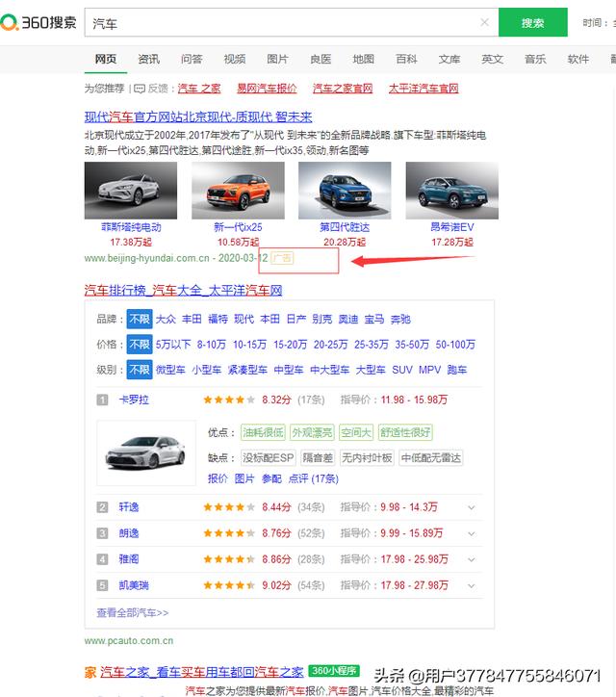Click rank number 1 badge for 卡罗拉

pos(102,400)
